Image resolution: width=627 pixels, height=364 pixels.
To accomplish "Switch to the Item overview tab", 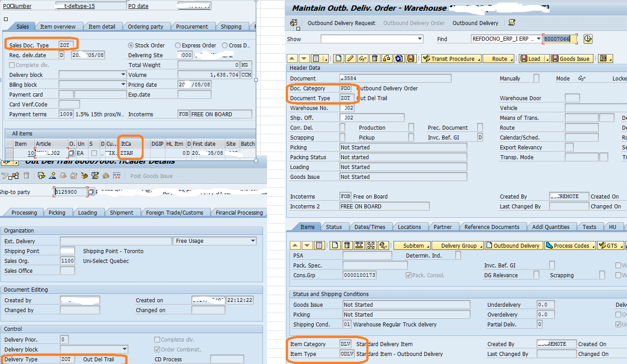I will click(x=58, y=26).
